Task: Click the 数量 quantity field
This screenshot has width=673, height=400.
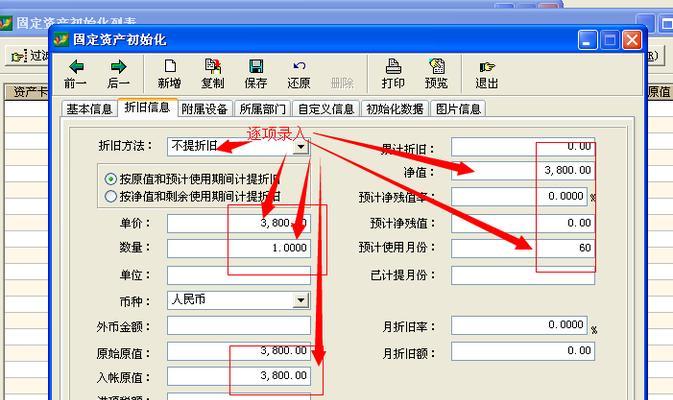Action: [239, 248]
